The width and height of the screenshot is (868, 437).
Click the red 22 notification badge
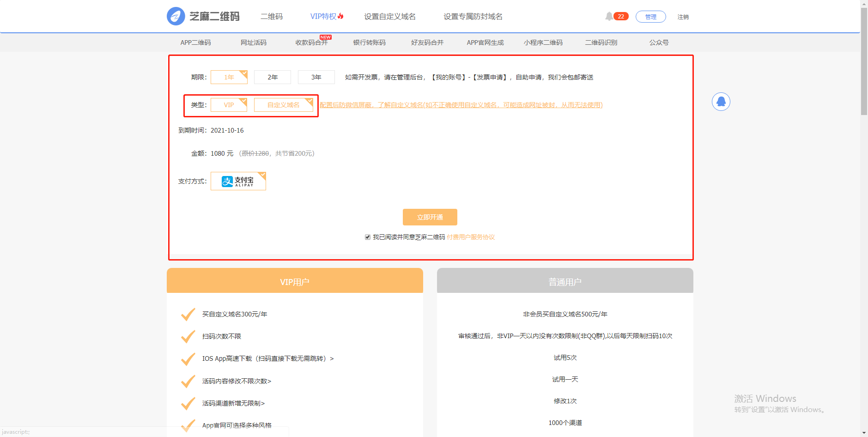tap(621, 17)
